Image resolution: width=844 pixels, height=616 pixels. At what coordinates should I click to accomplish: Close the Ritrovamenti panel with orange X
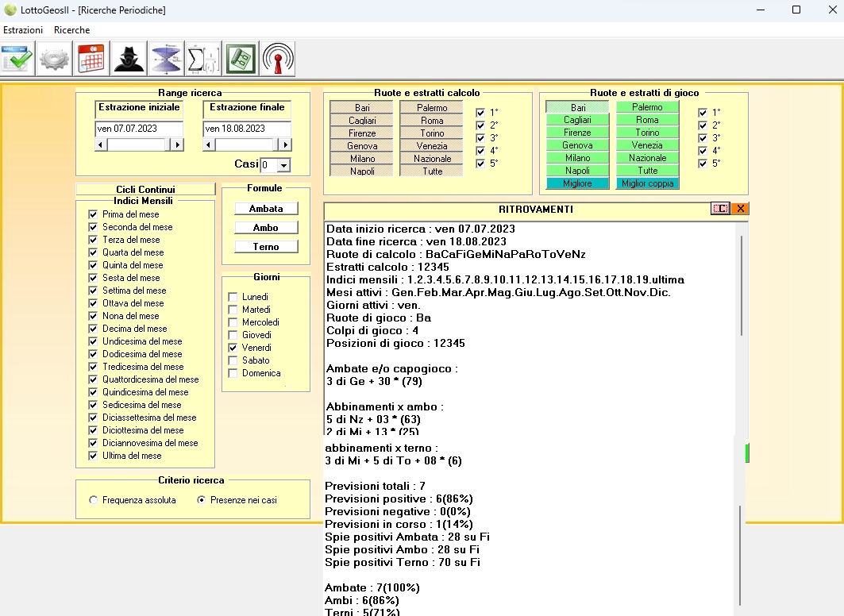coord(741,209)
